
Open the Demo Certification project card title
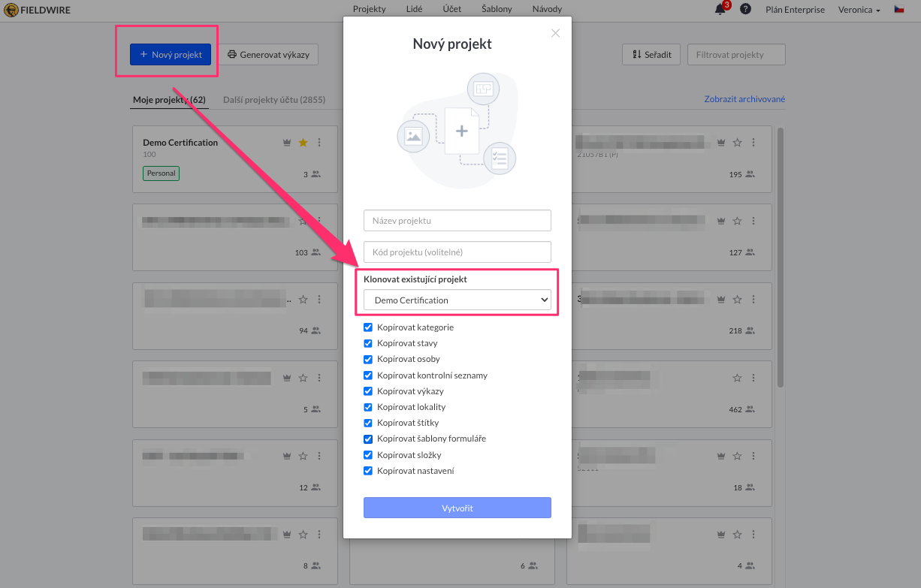(x=180, y=143)
